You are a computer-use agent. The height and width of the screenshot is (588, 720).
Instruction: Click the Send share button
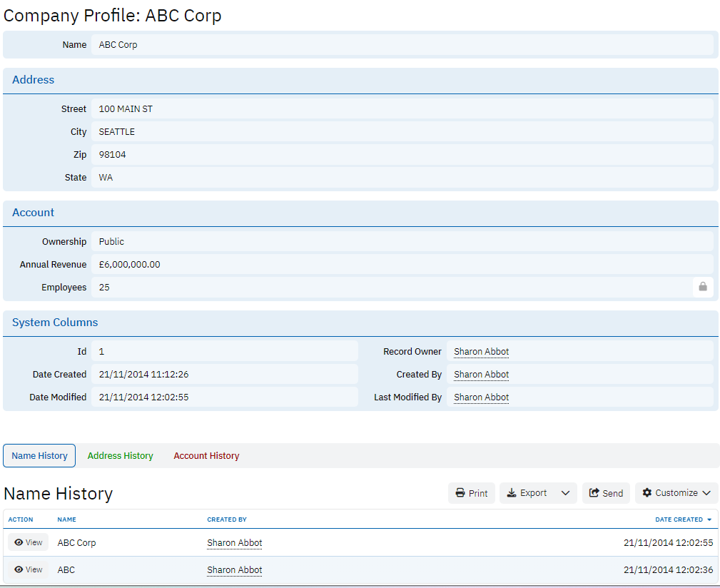click(606, 493)
